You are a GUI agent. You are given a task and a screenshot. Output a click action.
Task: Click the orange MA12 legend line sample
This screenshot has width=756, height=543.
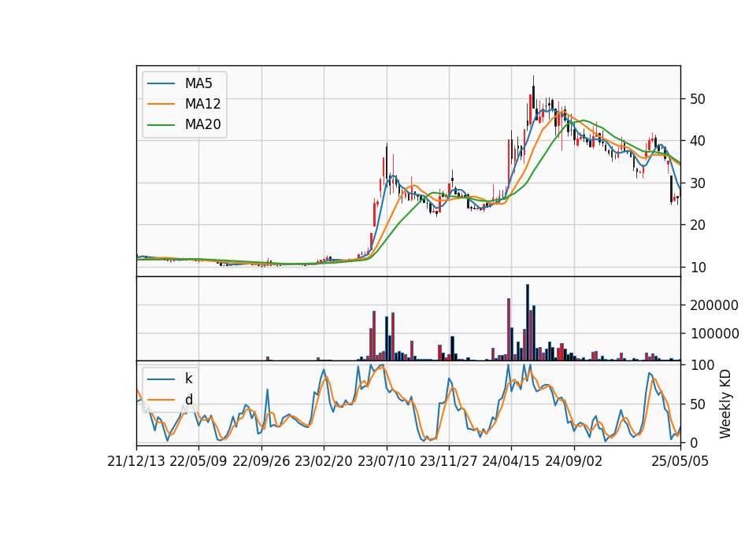coord(161,104)
